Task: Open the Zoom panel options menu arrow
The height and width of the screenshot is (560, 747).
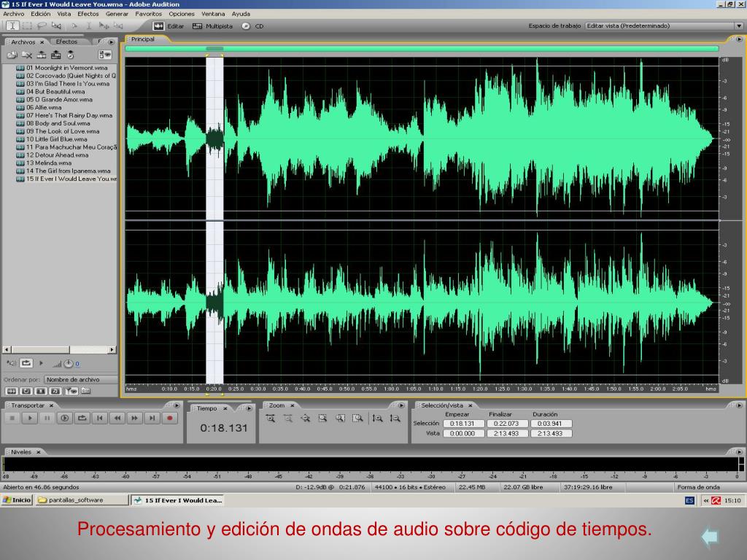Action: [401, 405]
